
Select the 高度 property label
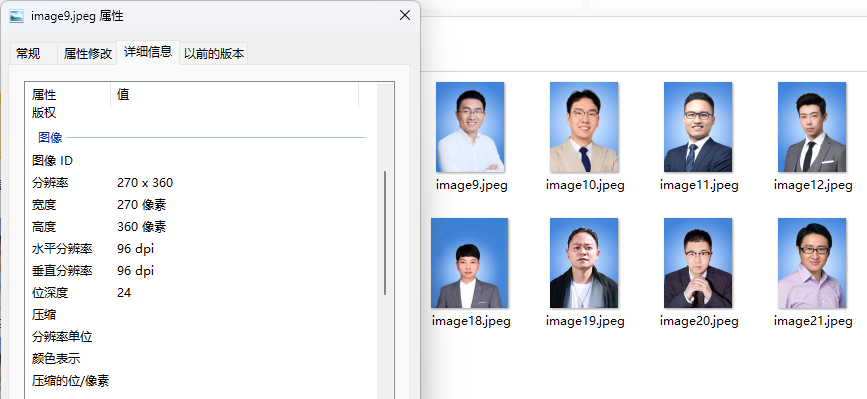pyautogui.click(x=44, y=227)
